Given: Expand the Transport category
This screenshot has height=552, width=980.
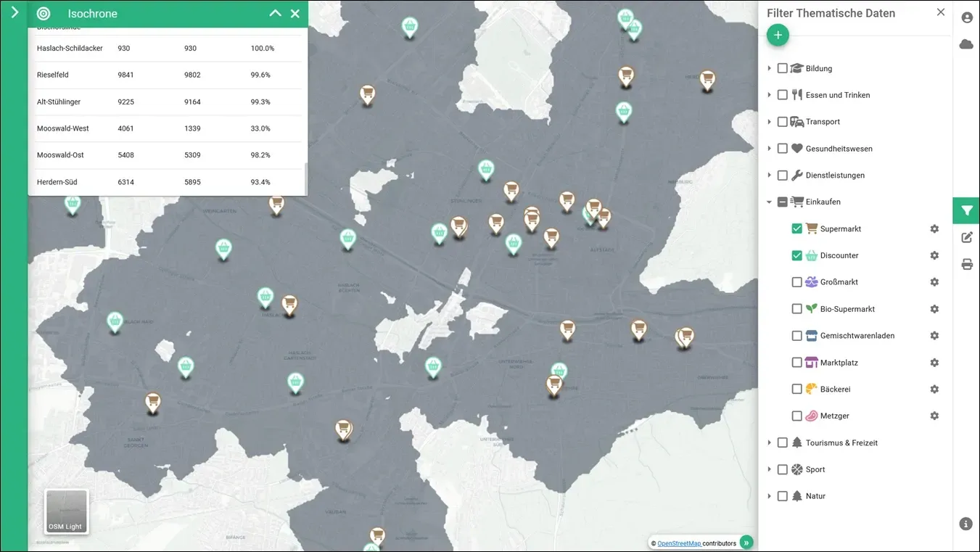Looking at the screenshot, I should coord(770,122).
